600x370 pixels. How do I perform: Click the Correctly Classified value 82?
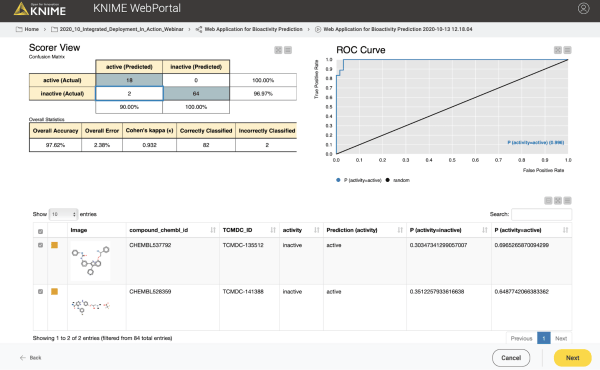click(x=206, y=145)
